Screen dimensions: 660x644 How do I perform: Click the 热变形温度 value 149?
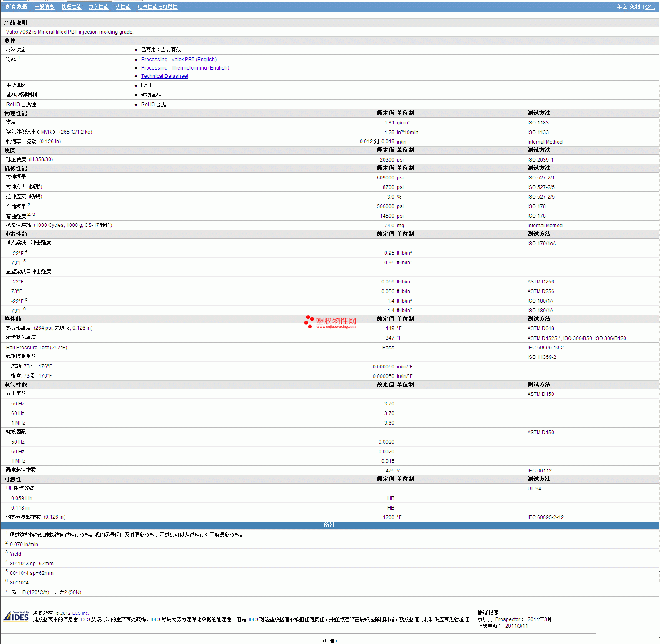390,328
